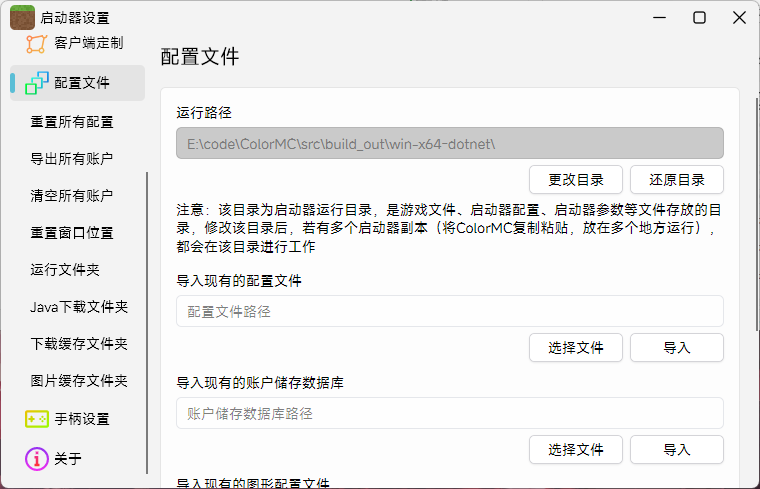Image resolution: width=760 pixels, height=489 pixels.
Task: Select 导出所有账户 in the sidebar
Action: tap(72, 159)
